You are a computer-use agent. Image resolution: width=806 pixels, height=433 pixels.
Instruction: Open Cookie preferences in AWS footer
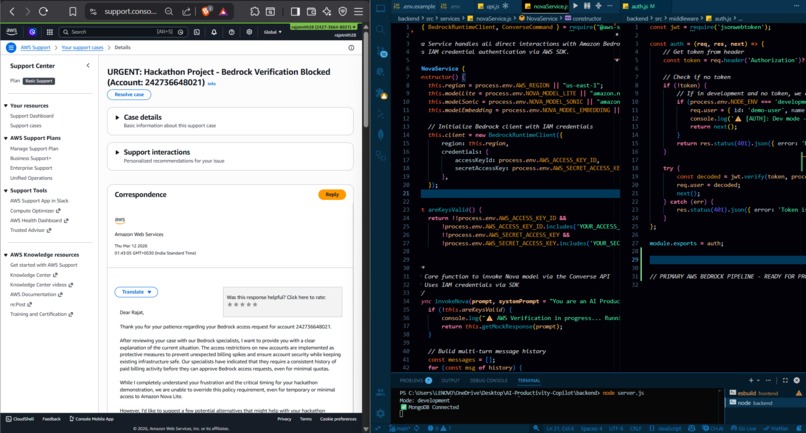click(338, 419)
